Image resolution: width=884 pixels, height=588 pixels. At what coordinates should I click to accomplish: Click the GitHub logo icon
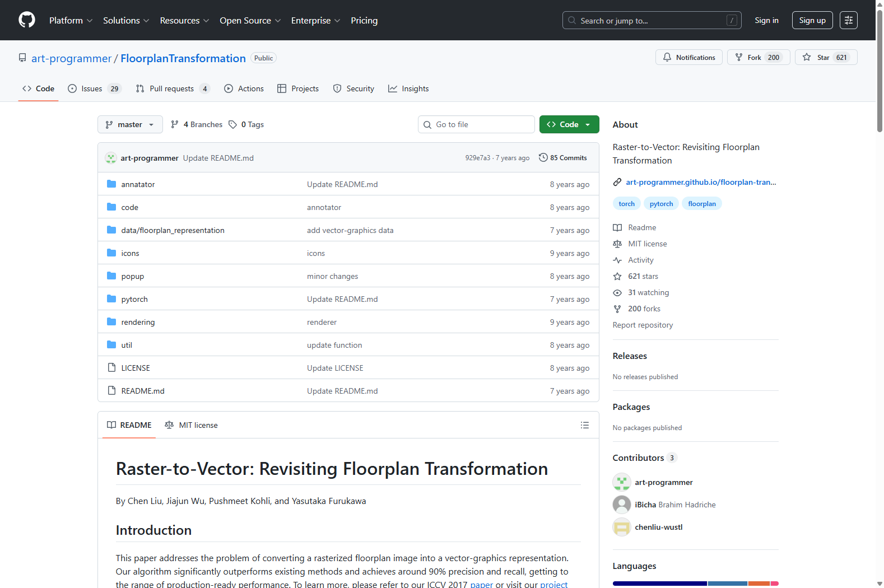[x=27, y=20]
